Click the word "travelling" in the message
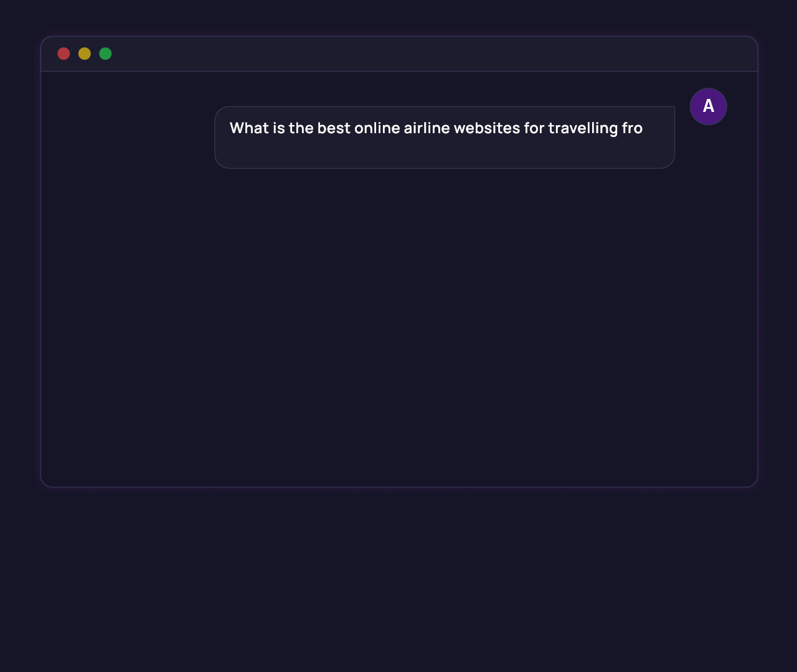The image size is (797, 672). 583,128
